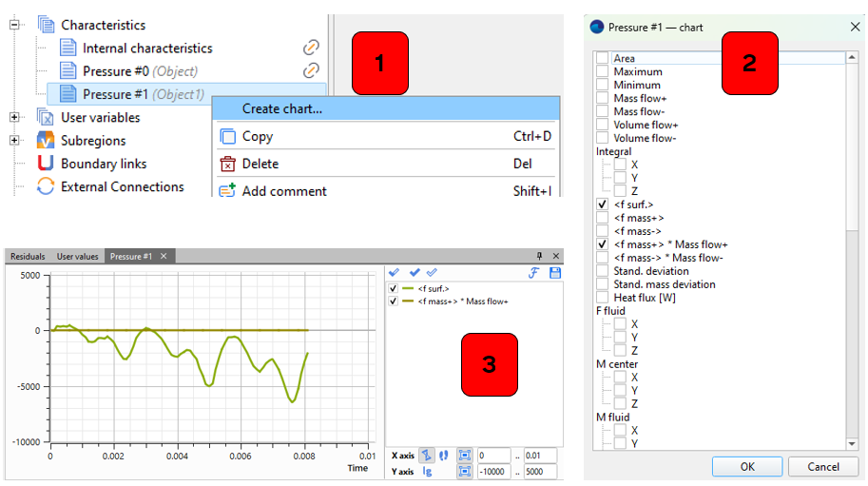Image resolution: width=868 pixels, height=486 pixels.
Task: Click the Boundary links magnet icon
Action: coord(45,164)
